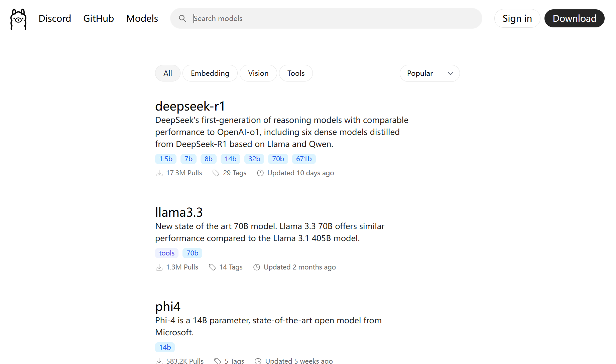
Task: Click the Ollama llama logo icon
Action: (18, 19)
